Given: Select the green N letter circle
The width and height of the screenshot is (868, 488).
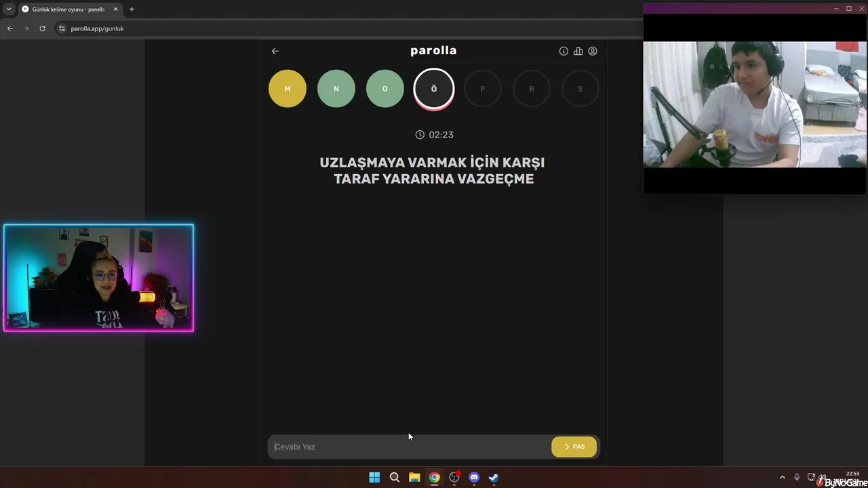Looking at the screenshot, I should tap(336, 89).
